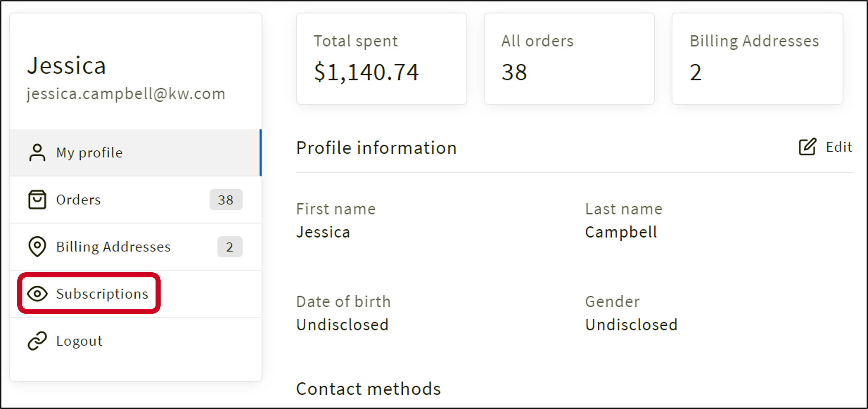The height and width of the screenshot is (409, 868).
Task: Click the eye icon beside Subscriptions
Action: click(37, 294)
